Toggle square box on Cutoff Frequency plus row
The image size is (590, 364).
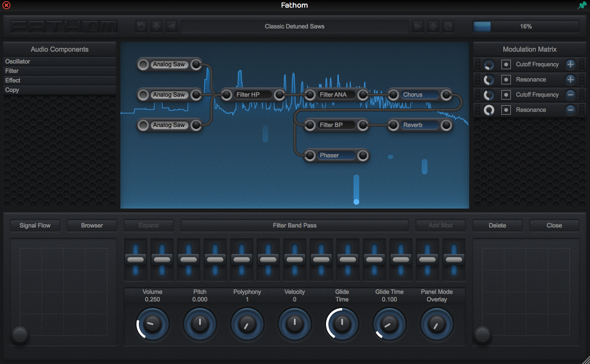pos(506,64)
